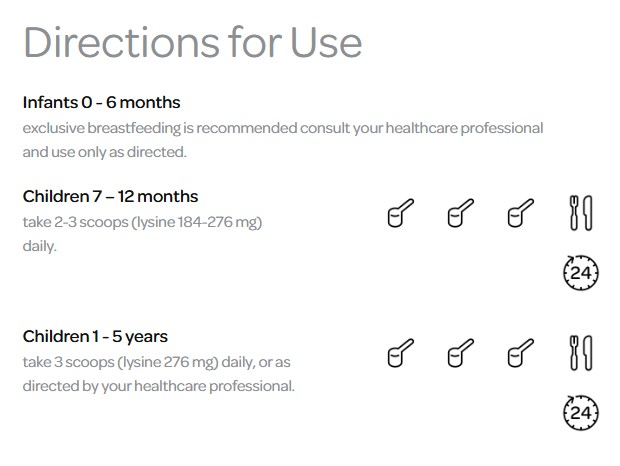Click the "take 2-3 scoops (lysine 184-276 mg)" text
This screenshot has width=620, height=466.
[141, 222]
